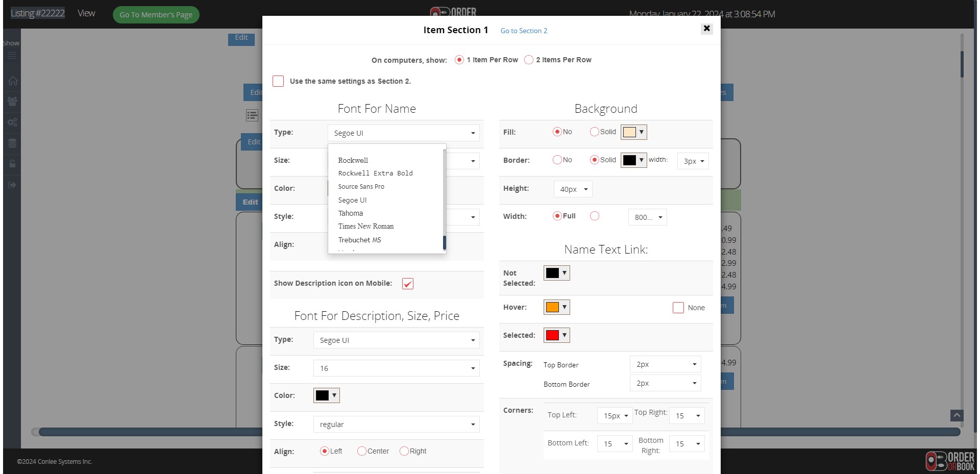Select the custom width radio next to Full
This screenshot has height=474, width=980.
pyautogui.click(x=595, y=216)
